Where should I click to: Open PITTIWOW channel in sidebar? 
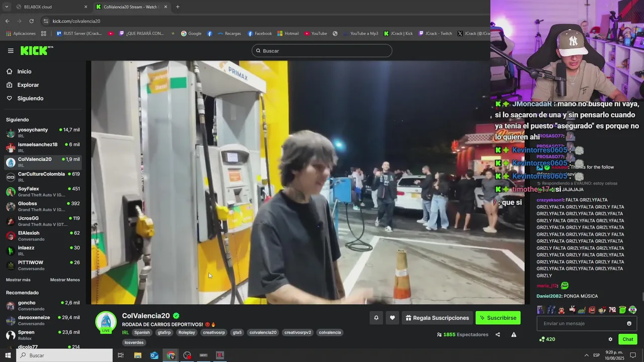(x=43, y=265)
